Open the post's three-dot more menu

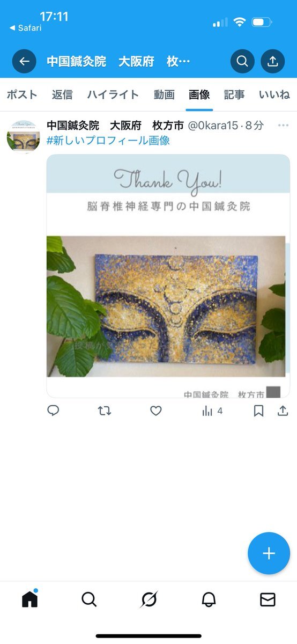(x=284, y=126)
